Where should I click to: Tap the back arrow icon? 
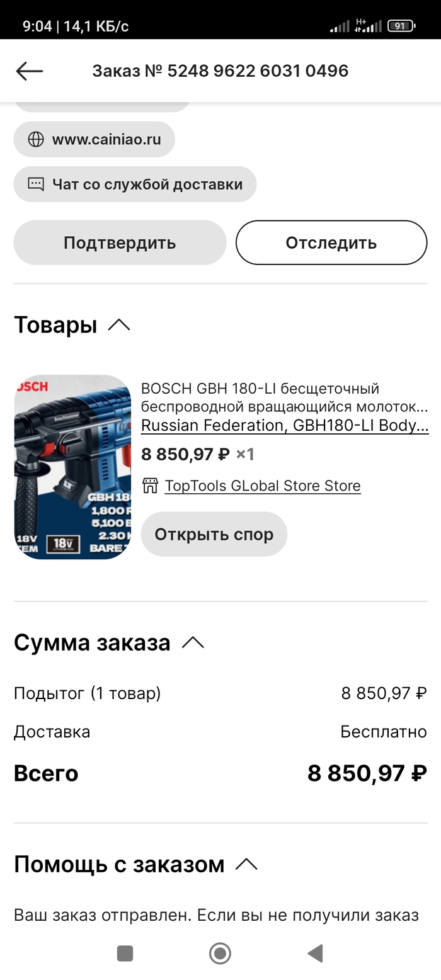(29, 71)
